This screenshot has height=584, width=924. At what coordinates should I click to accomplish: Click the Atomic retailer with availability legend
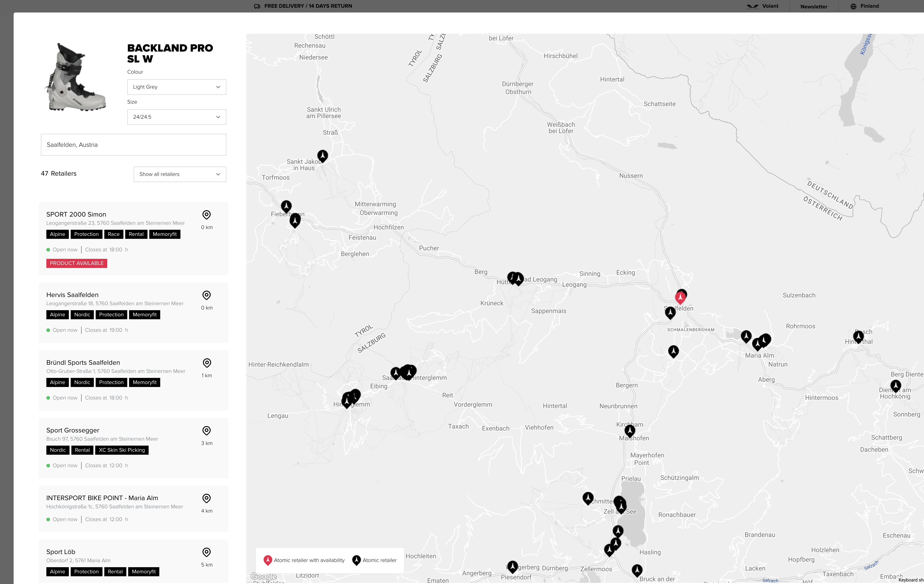(x=304, y=560)
